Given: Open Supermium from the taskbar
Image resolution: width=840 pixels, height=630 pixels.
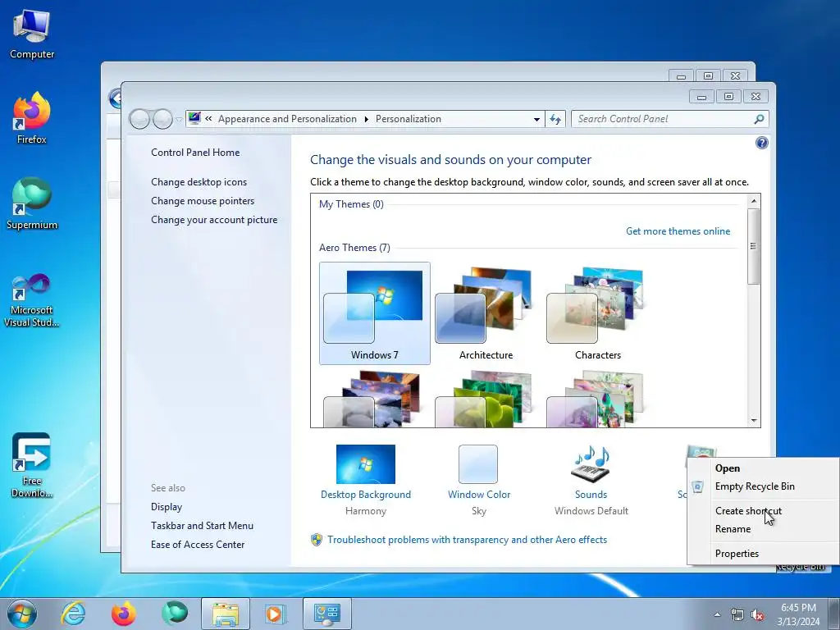Looking at the screenshot, I should (x=175, y=614).
